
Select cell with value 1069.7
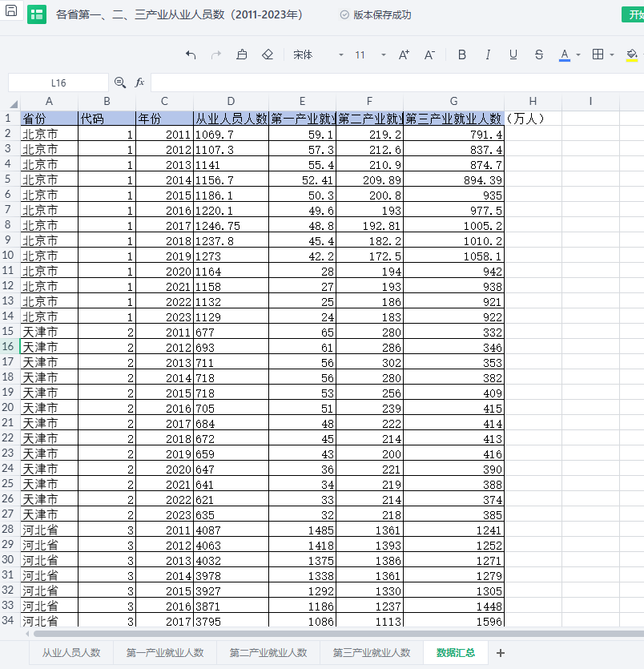tap(231, 135)
